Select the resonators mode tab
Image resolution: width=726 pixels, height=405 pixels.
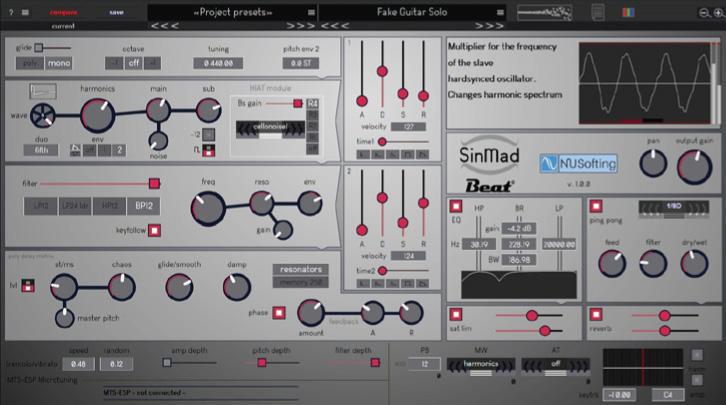click(300, 269)
